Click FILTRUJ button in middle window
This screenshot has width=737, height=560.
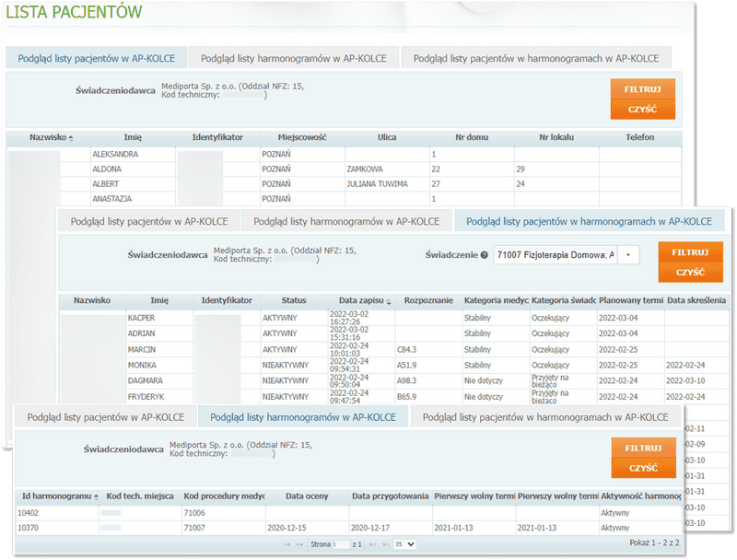click(x=690, y=252)
